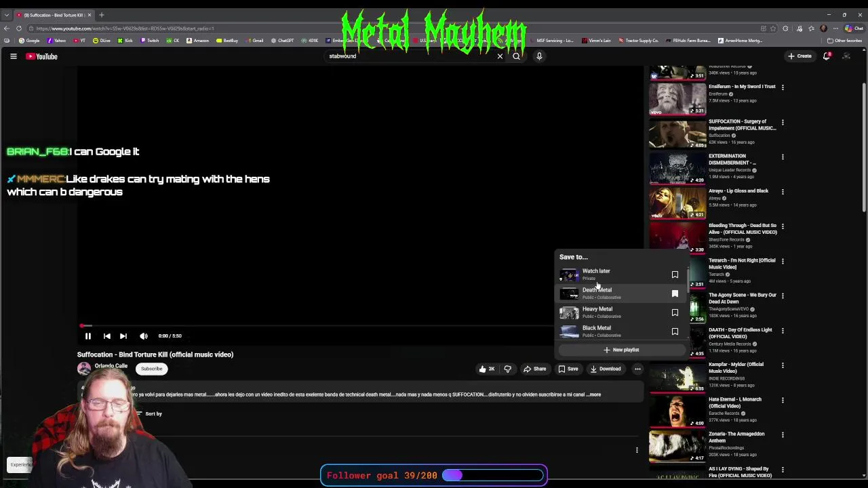Play Hate Eternal I, Monarch thumbnail

click(677, 411)
